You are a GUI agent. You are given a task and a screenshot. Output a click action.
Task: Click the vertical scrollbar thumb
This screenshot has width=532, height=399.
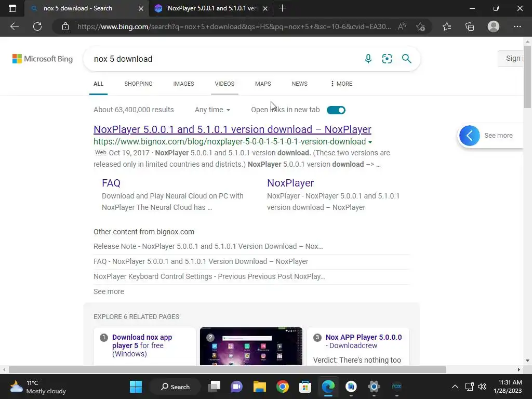[527, 77]
